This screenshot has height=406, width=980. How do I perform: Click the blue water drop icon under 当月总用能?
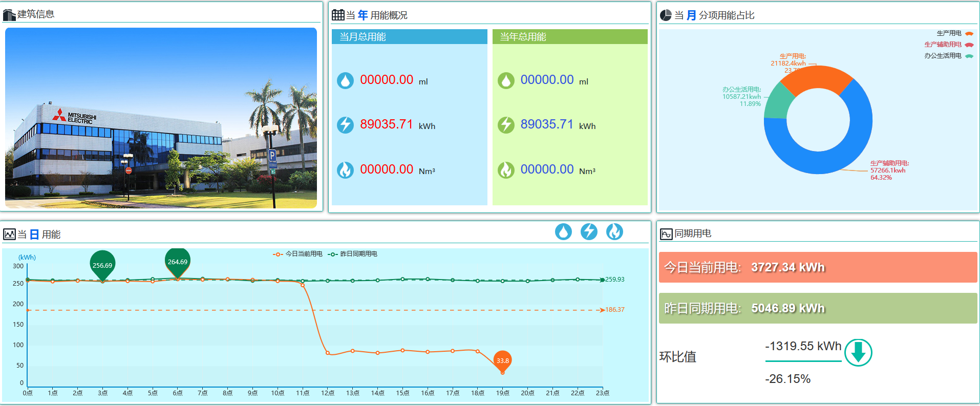345,80
